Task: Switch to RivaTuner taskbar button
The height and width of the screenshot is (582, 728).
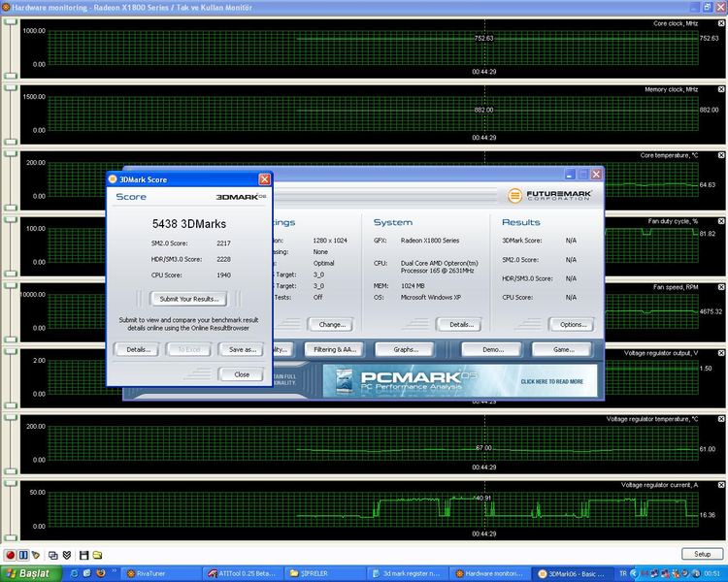Action: click(x=160, y=573)
